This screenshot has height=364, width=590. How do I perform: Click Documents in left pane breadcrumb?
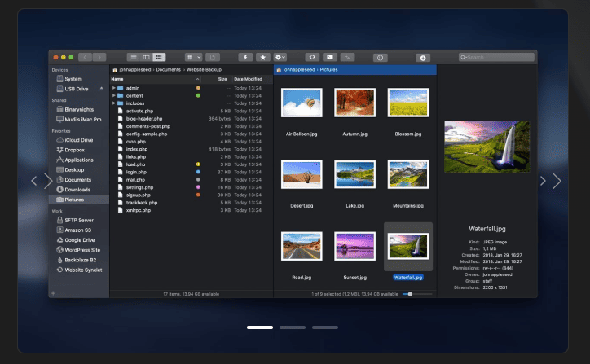click(168, 69)
